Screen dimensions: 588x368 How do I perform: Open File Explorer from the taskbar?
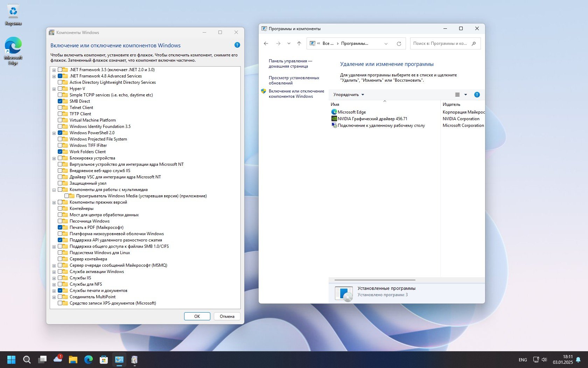pyautogui.click(x=73, y=360)
